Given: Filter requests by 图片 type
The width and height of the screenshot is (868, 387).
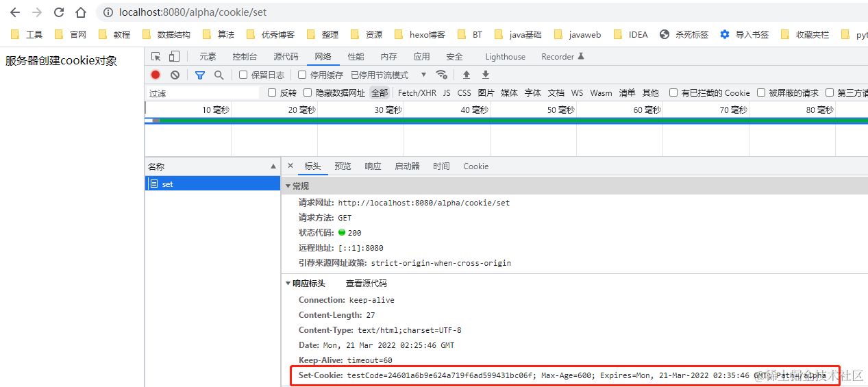Looking at the screenshot, I should (x=486, y=92).
